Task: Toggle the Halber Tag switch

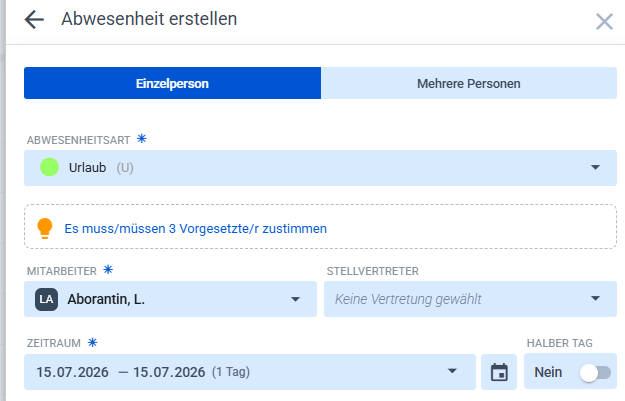Action: click(x=596, y=373)
